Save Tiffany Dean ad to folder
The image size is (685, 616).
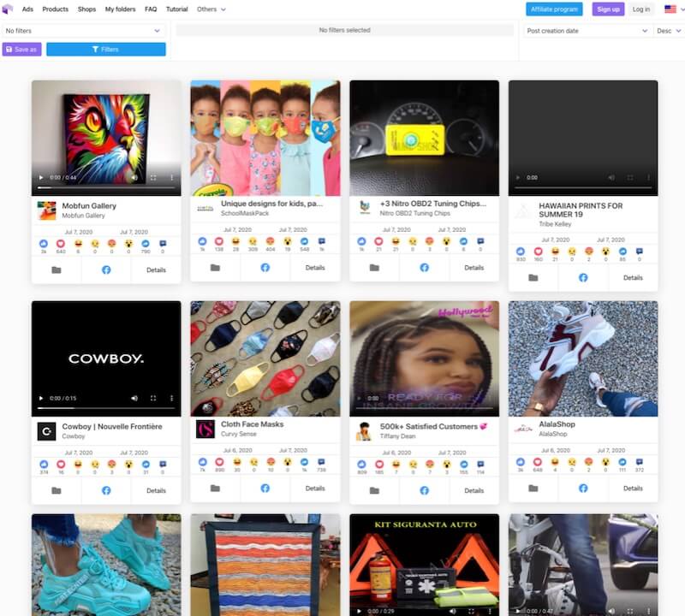coord(374,491)
